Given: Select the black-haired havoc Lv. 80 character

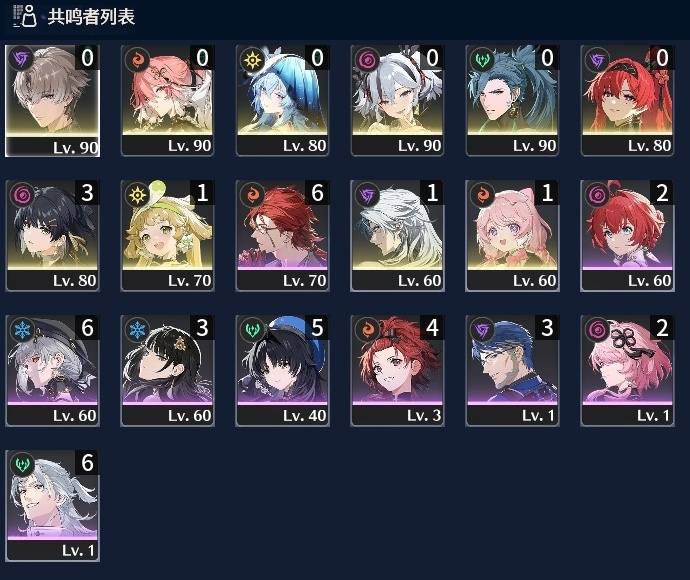Looking at the screenshot, I should point(52,236).
